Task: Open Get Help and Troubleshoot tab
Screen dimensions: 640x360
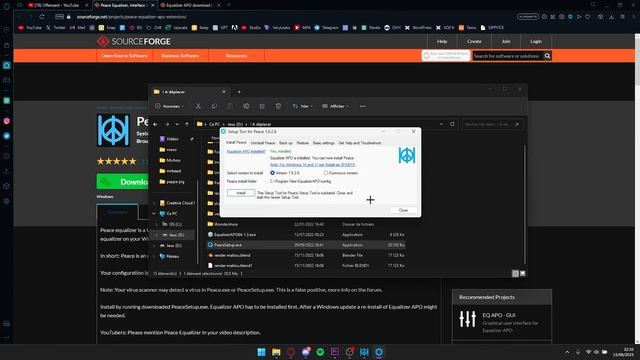Action: coord(359,143)
